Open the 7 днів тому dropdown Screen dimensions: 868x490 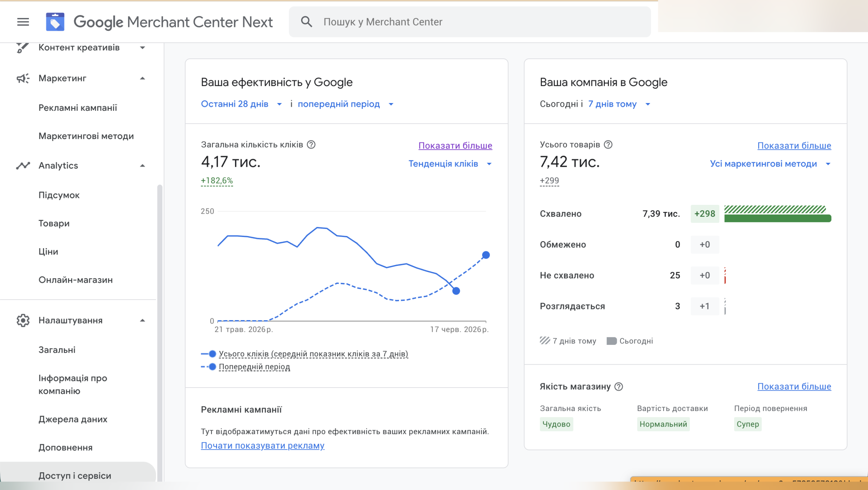619,104
